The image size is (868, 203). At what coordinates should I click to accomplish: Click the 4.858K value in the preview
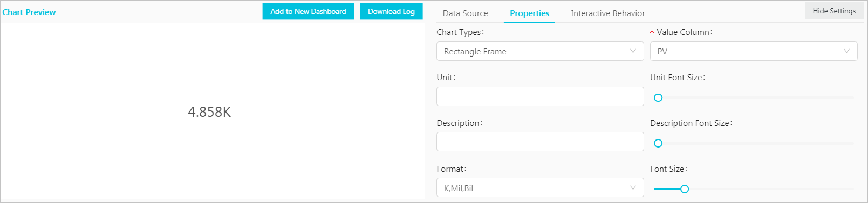209,112
